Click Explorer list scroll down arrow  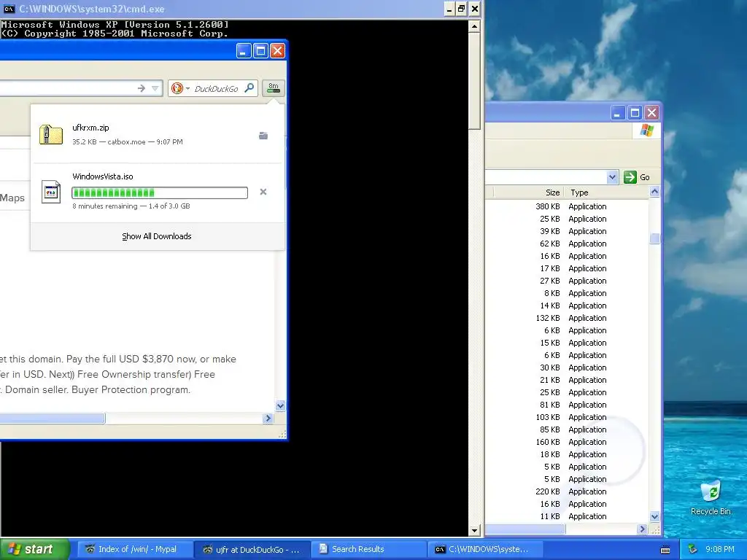(654, 517)
